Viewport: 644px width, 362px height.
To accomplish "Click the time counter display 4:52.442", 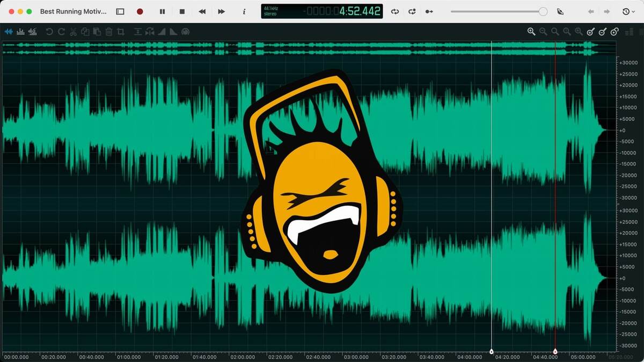I will click(x=360, y=11).
